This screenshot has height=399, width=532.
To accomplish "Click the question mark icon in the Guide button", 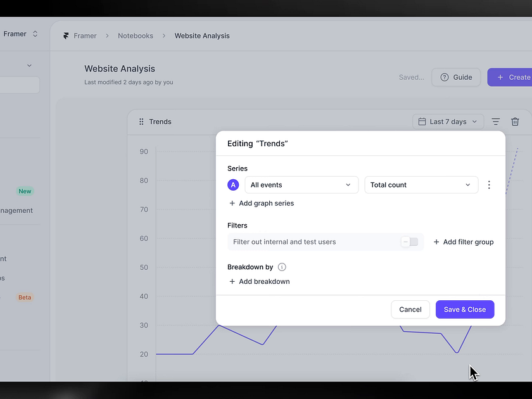I will [443, 77].
